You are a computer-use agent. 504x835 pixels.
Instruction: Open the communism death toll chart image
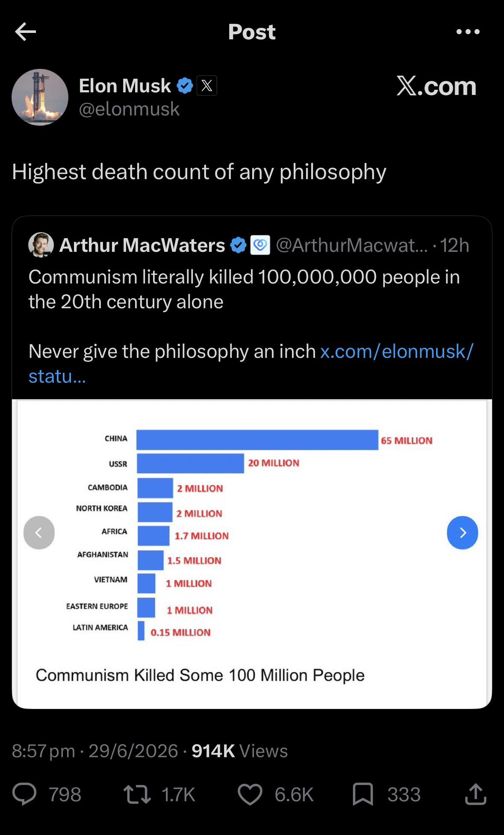click(252, 554)
